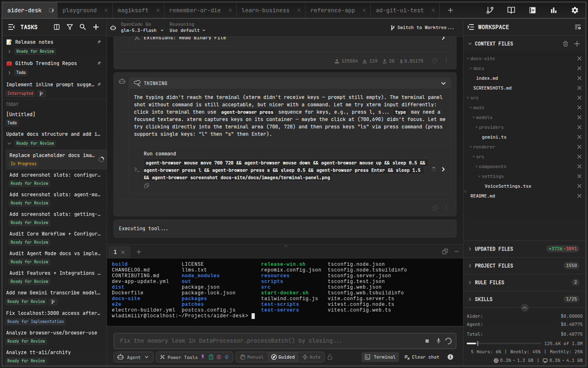588x368 pixels.
Task: Unpin the Github Trending Repos task
Action: pos(99,63)
